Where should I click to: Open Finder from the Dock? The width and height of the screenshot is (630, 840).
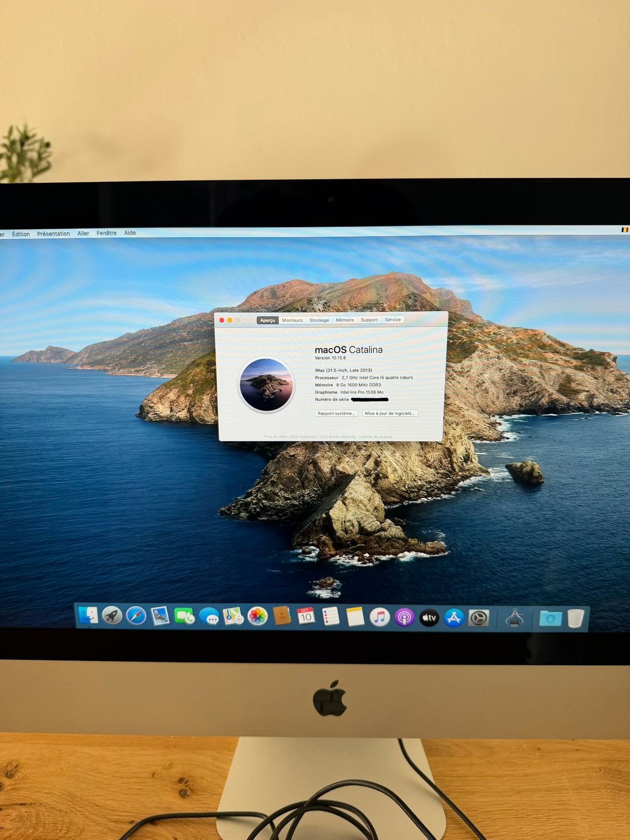(88, 616)
